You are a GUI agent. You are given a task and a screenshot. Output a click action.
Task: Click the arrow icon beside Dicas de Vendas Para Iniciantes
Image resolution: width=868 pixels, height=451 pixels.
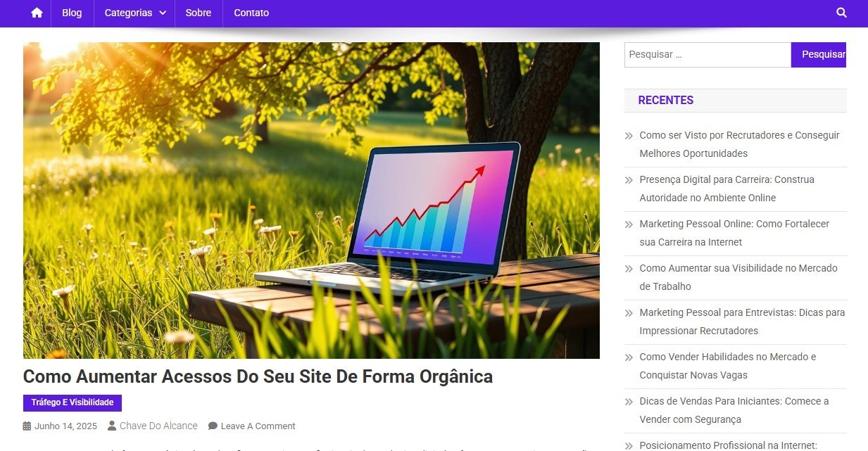pos(629,401)
